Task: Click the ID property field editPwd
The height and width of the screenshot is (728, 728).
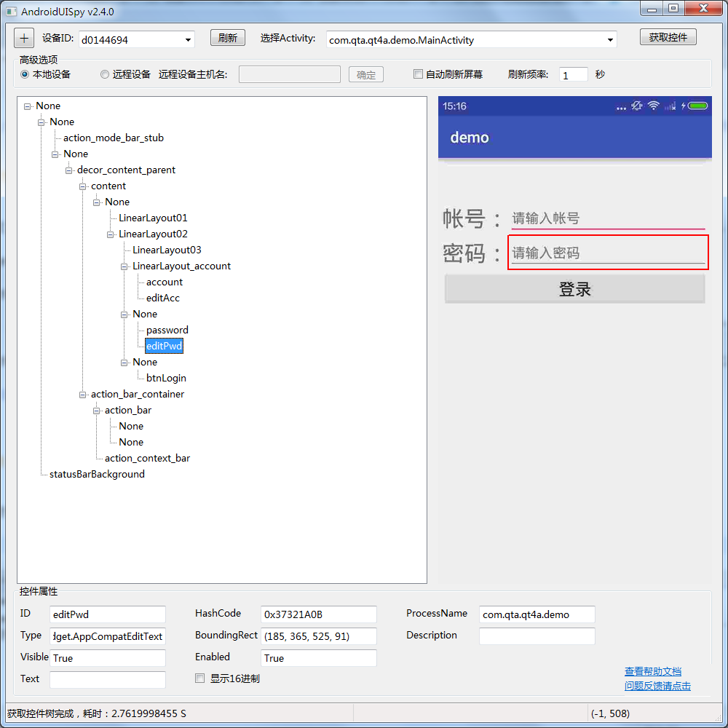Action: [x=107, y=614]
